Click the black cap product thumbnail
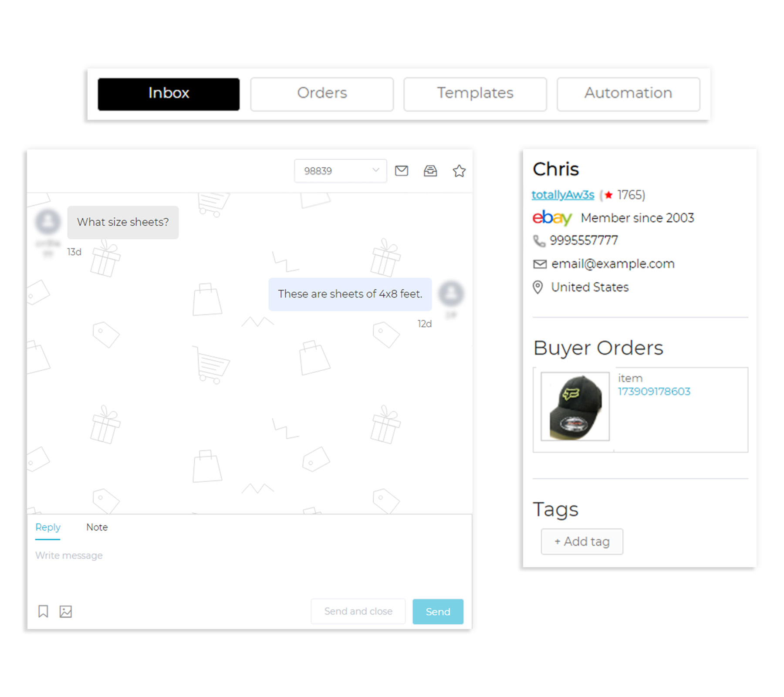 (574, 406)
